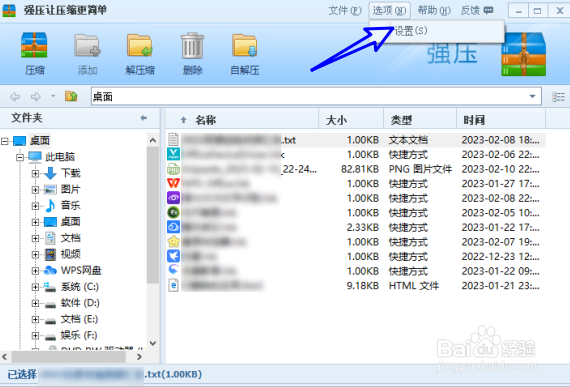This screenshot has height=387, width=570.
Task: Click the horizontal scrollbar left arrow
Action: click(x=5, y=357)
